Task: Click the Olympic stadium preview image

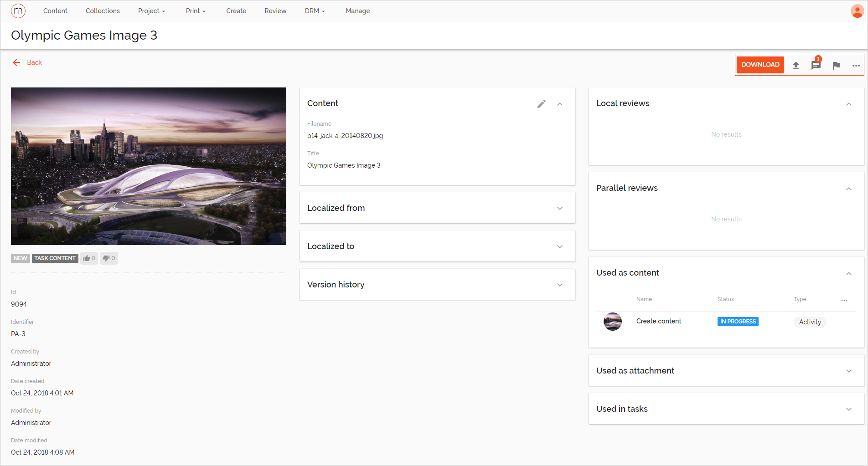Action: 148,166
